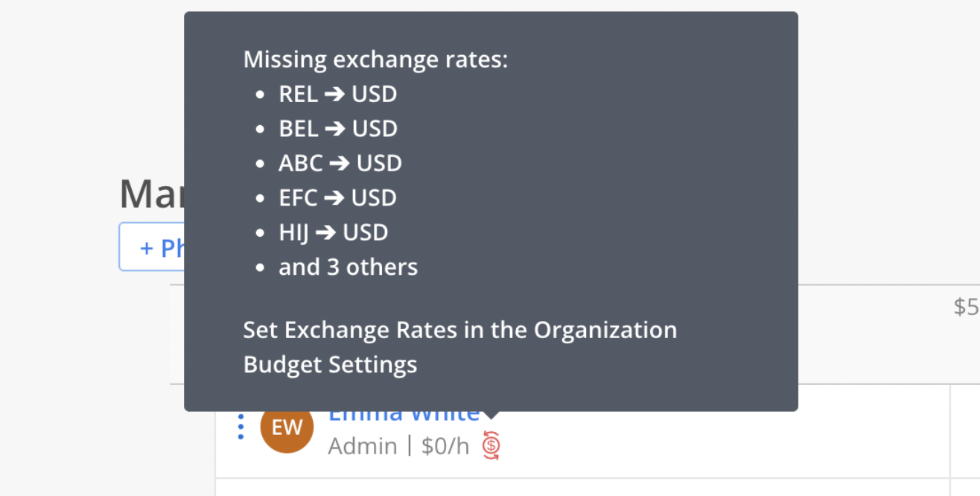
Task: Click the empty cell right of Emma White
Action: pos(965,431)
